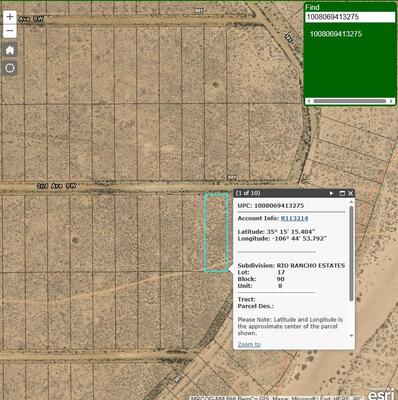
Task: Click the popup's scroll-down arrow
Action: pos(351,336)
